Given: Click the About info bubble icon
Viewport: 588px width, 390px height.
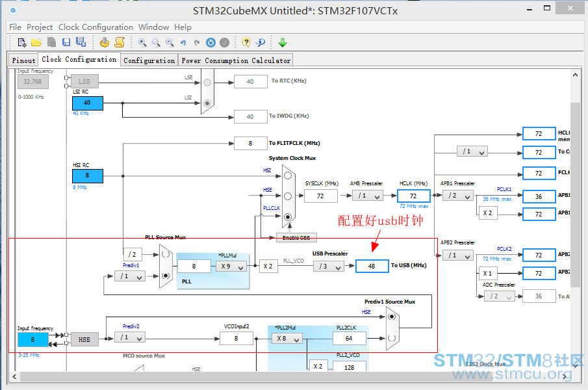Looking at the screenshot, I should coord(261,42).
